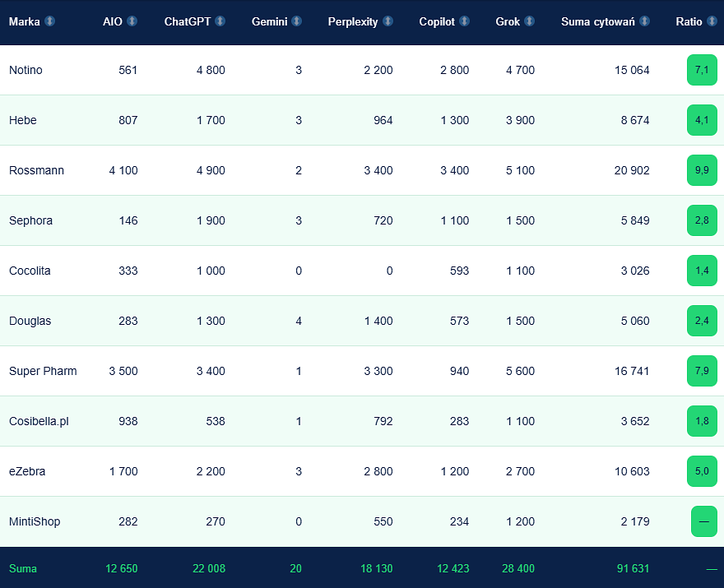
Task: Select the Super Pharm row label
Action: [x=43, y=371]
